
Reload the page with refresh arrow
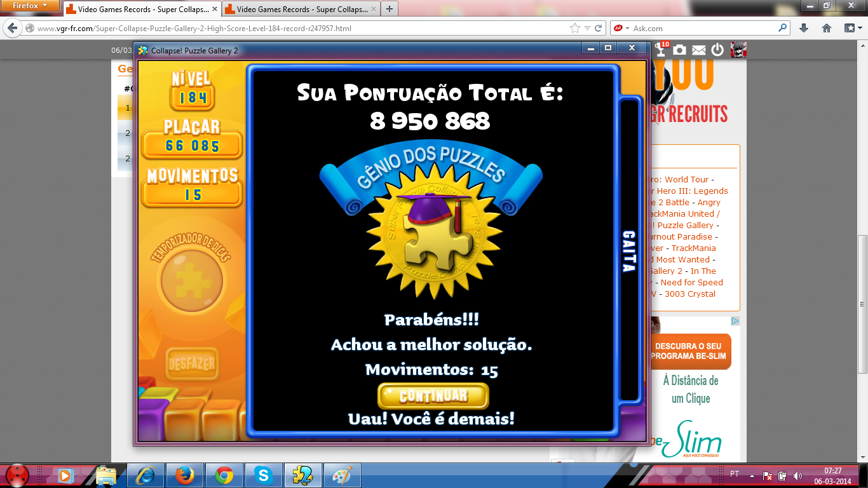(x=599, y=28)
